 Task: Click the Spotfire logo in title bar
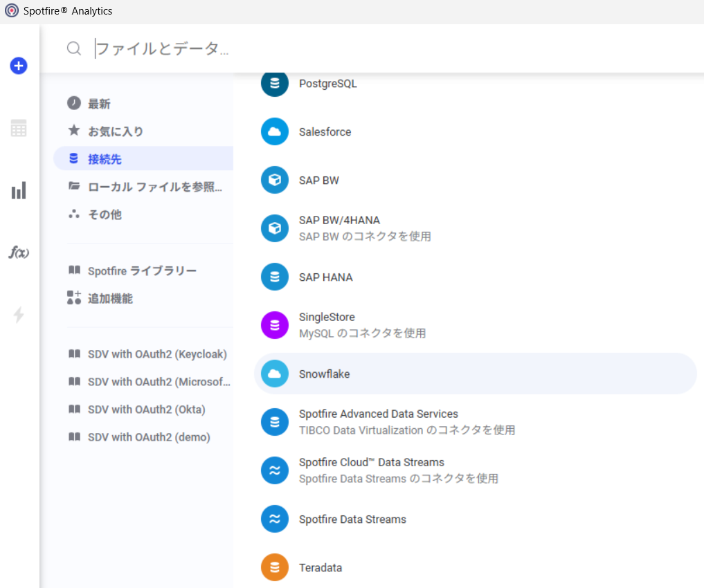(12, 10)
